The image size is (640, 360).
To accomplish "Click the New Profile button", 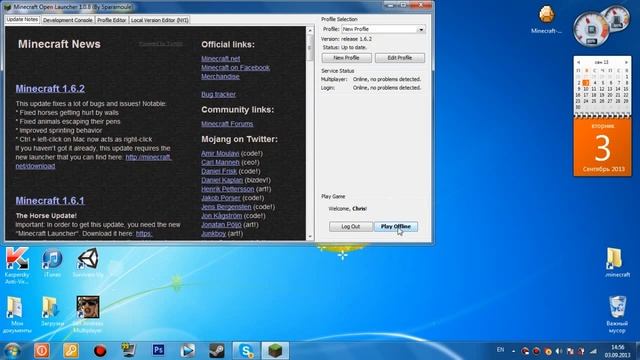I will tap(346, 58).
